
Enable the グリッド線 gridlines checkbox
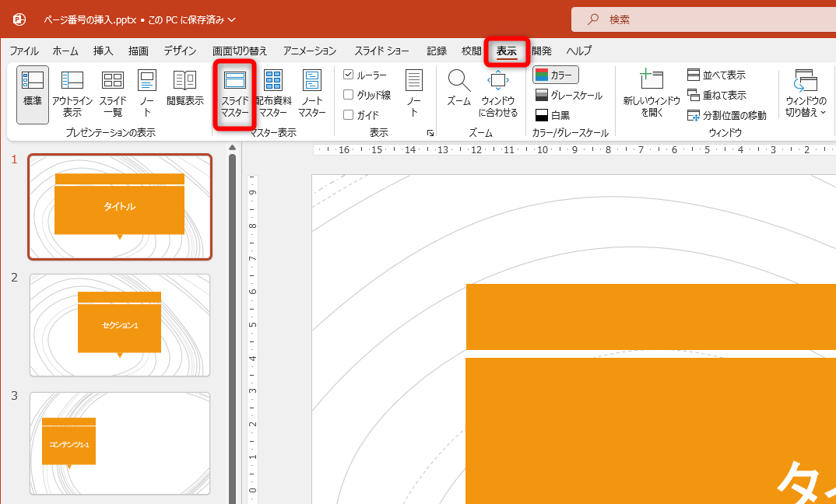click(x=348, y=95)
